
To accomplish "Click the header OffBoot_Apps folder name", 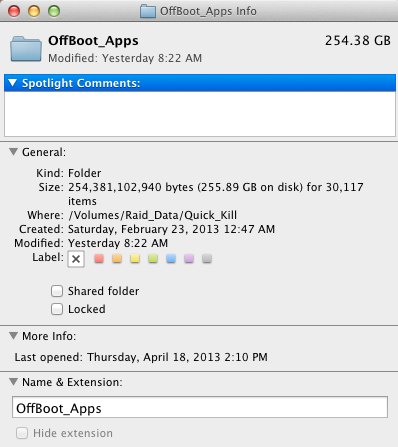I will [93, 41].
